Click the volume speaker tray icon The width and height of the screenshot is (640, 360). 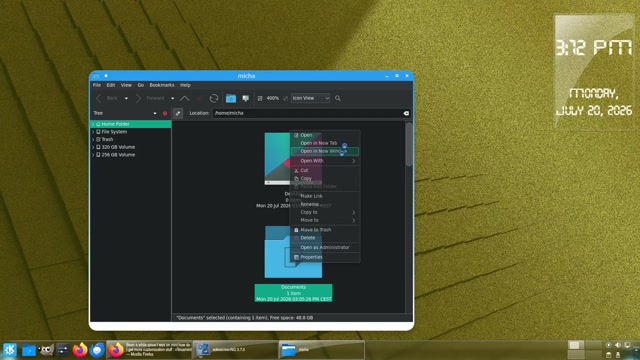pyautogui.click(x=618, y=345)
